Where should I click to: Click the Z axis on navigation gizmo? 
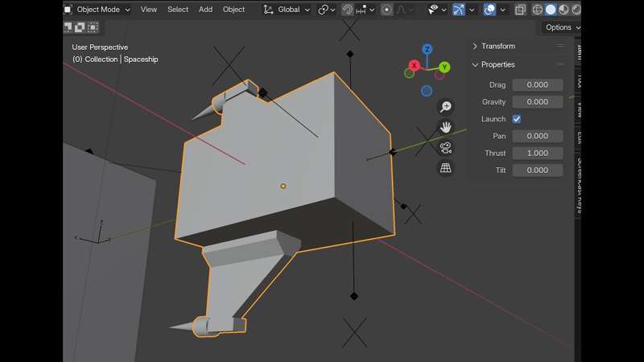(x=427, y=49)
